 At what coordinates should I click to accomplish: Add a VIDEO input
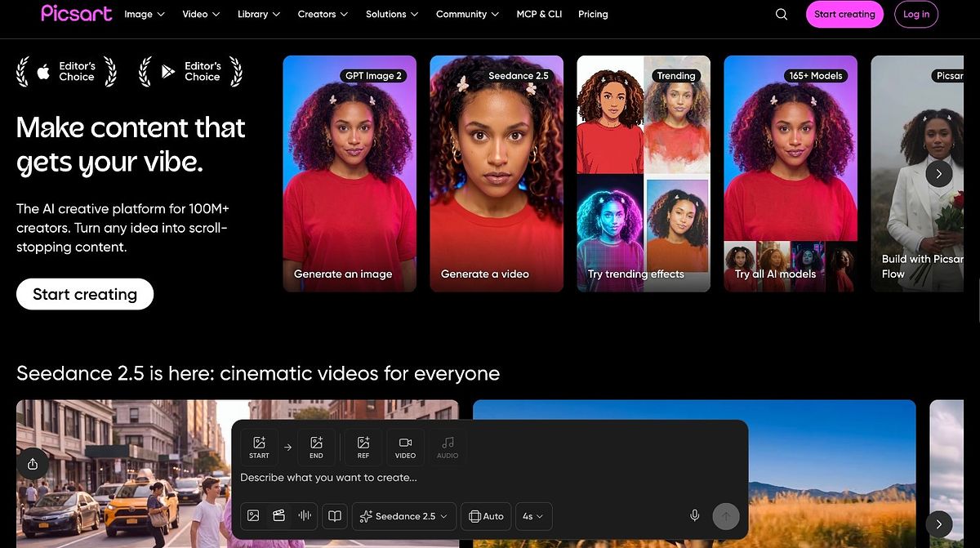click(405, 448)
